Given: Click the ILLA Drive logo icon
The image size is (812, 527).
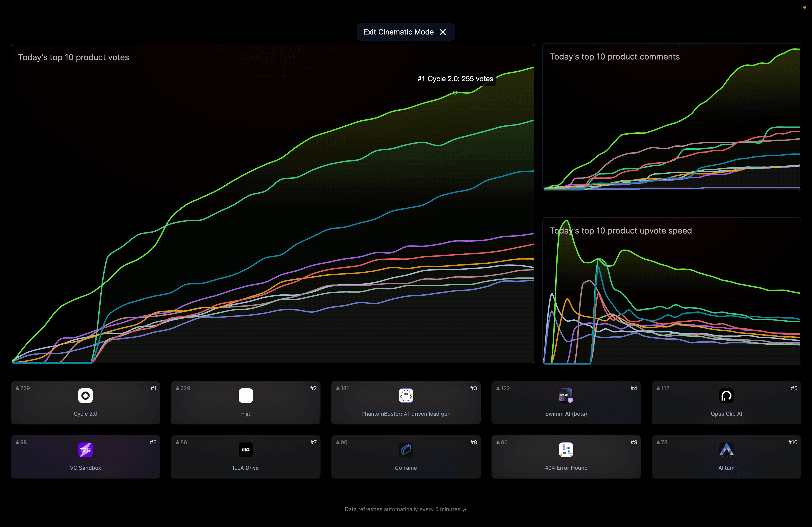Looking at the screenshot, I should (246, 450).
